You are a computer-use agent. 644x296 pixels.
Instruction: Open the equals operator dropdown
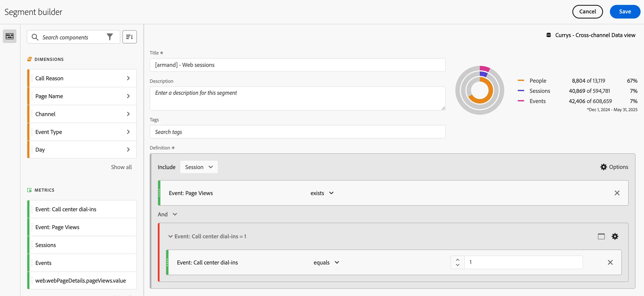pyautogui.click(x=326, y=262)
